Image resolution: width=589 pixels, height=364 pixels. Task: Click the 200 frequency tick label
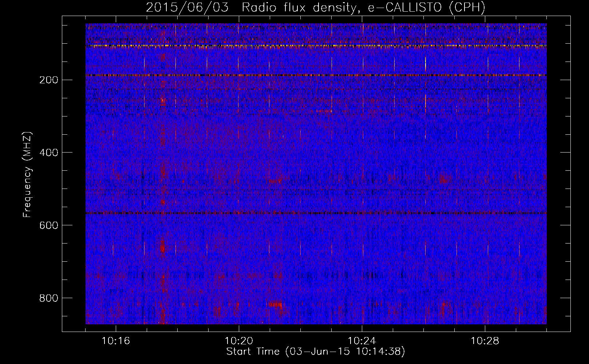coord(48,80)
